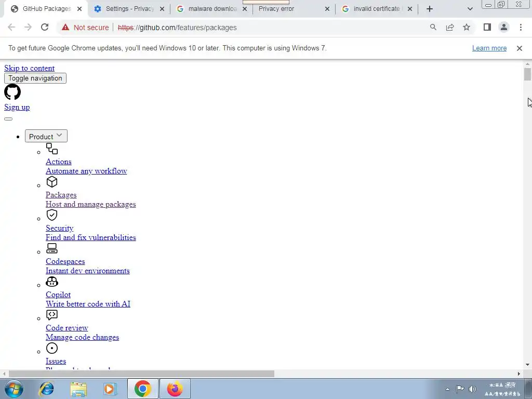Close the malware download tab
Image resolution: width=532 pixels, height=399 pixels.
click(245, 9)
